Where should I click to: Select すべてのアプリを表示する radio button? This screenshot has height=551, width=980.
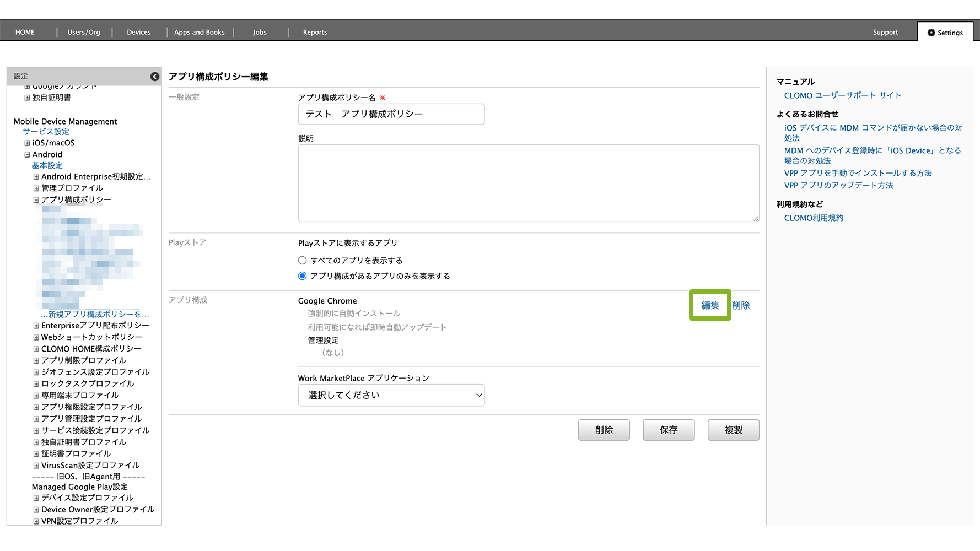(302, 261)
